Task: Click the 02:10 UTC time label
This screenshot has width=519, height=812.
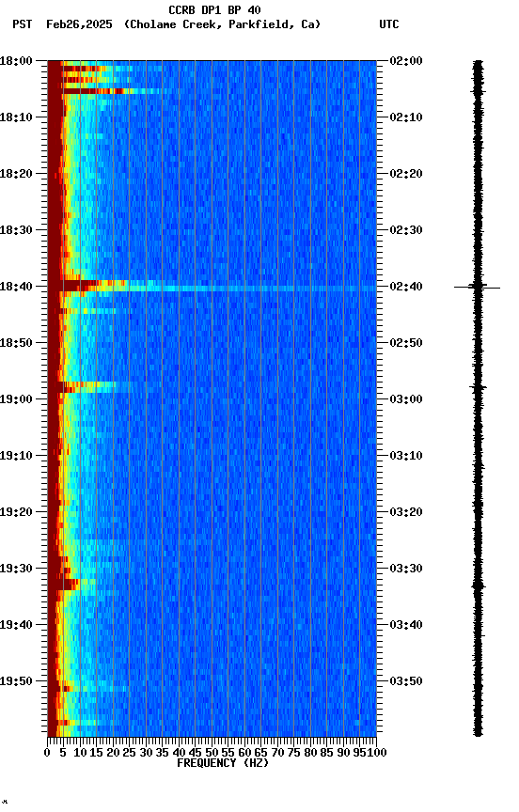Action: pyautogui.click(x=406, y=117)
